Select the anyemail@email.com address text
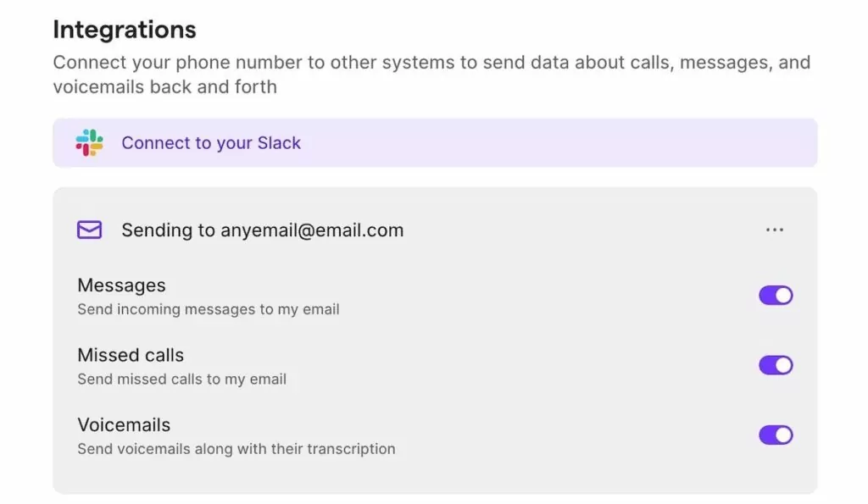Screen dimensions: 868x504 tap(312, 230)
